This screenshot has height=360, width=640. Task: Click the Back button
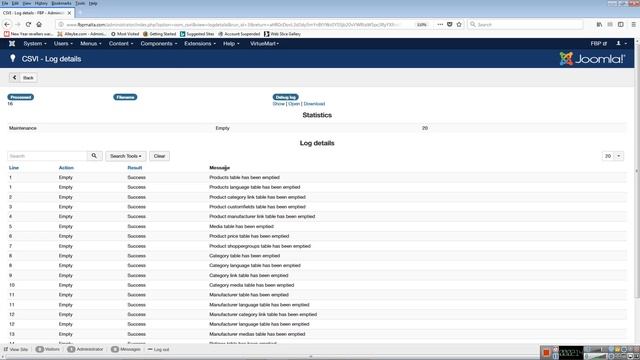[23, 78]
